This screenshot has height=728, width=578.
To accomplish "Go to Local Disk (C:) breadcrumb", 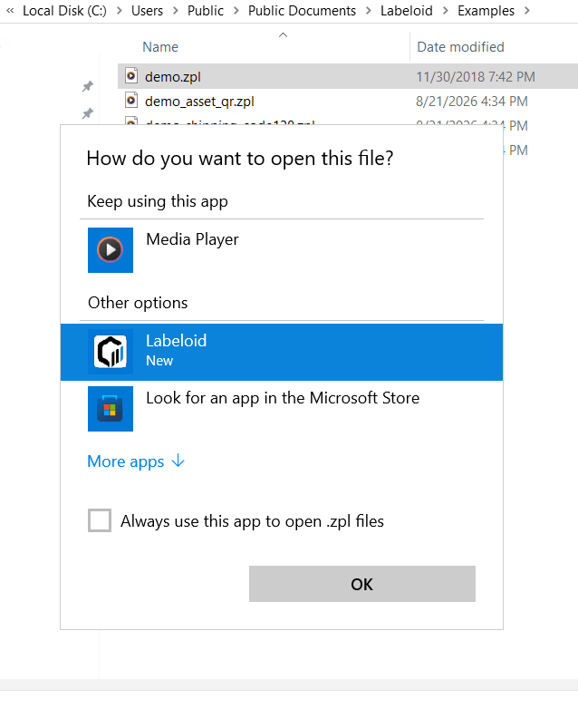I will tap(64, 11).
